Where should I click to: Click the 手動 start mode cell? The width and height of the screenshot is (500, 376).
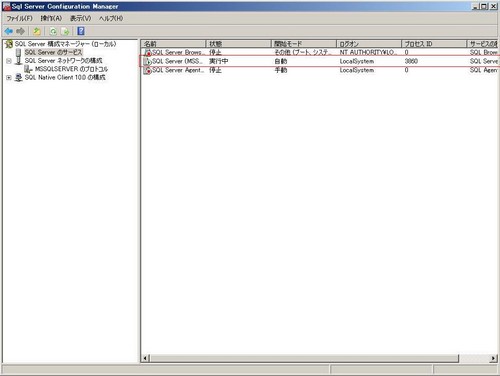[281, 70]
